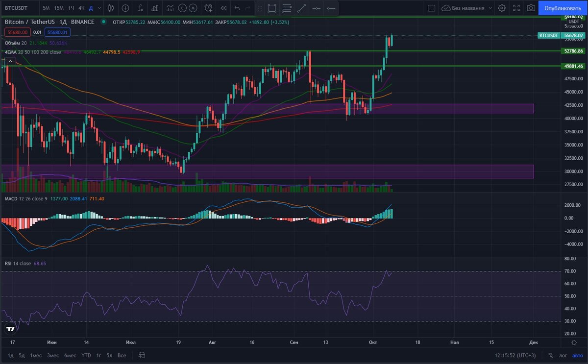Undo the last chart action
This screenshot has height=364, width=588.
(236, 8)
